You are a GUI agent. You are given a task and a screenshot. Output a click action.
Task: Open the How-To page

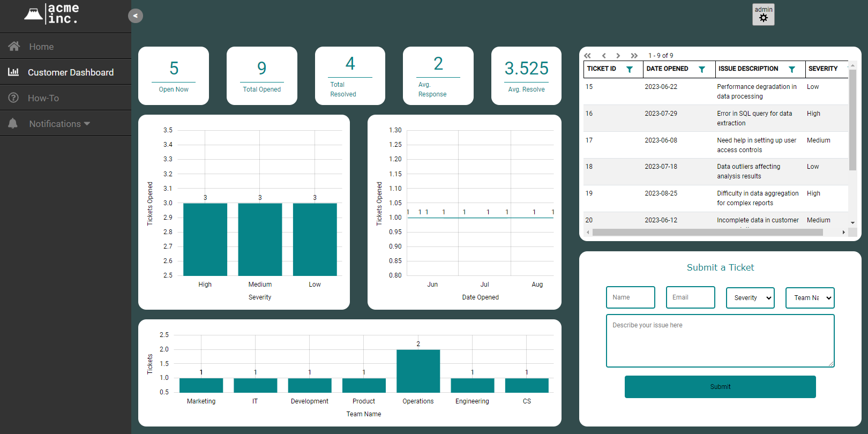(65, 98)
